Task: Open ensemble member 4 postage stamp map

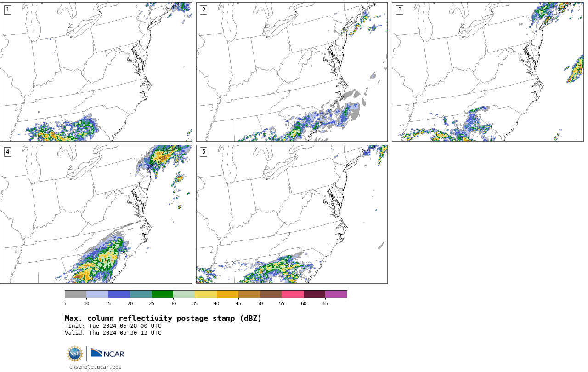Action: tap(96, 214)
